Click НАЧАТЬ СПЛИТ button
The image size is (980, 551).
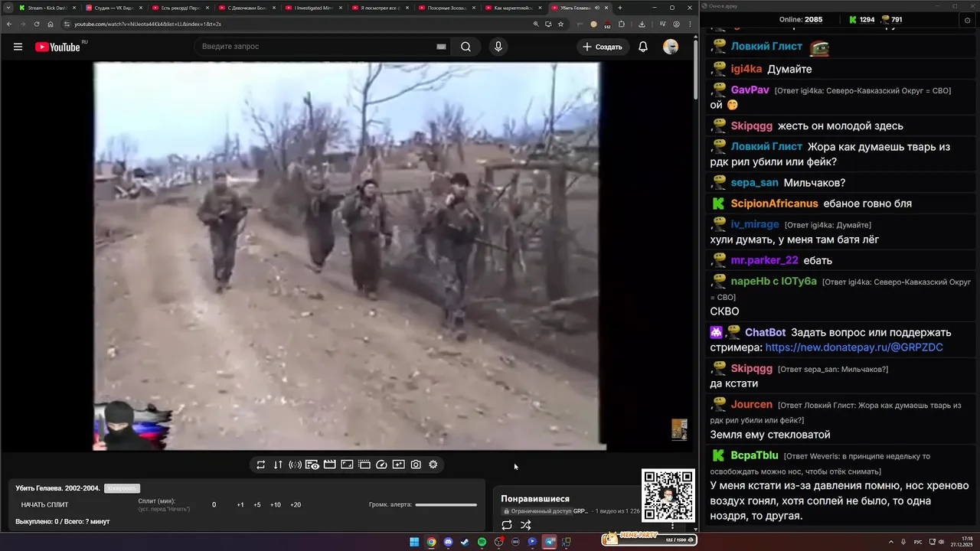[44, 505]
